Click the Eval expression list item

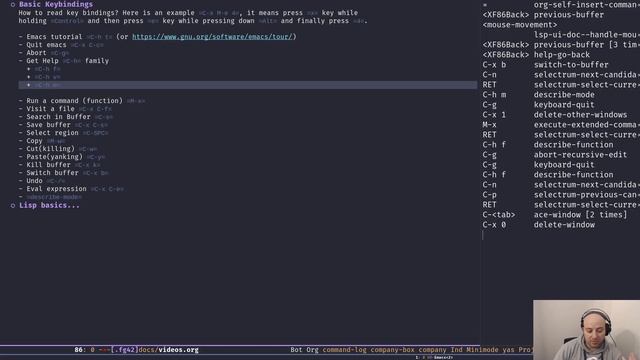pos(71,189)
